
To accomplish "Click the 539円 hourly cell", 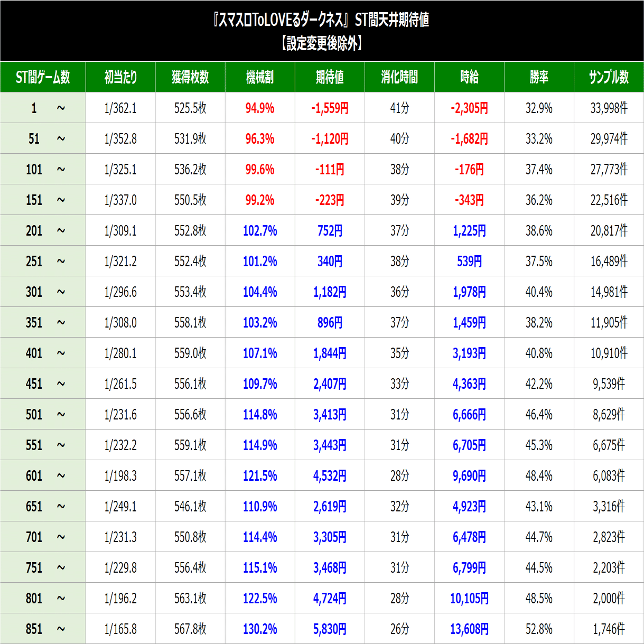I will (469, 262).
